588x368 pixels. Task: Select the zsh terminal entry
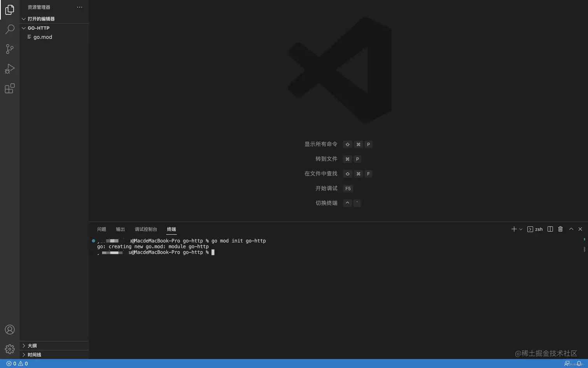point(535,229)
